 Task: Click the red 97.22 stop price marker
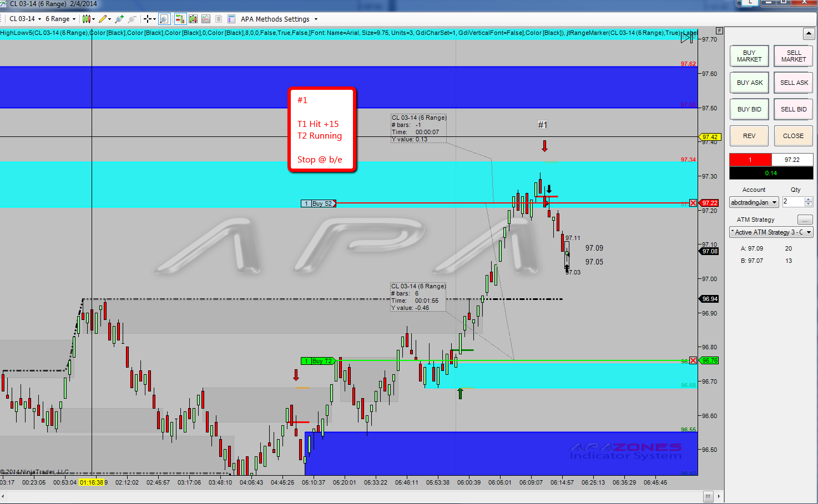(710, 203)
